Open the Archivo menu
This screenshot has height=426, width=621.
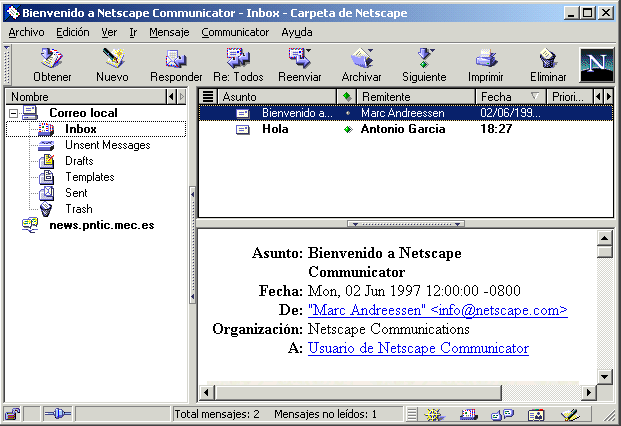coord(27,32)
